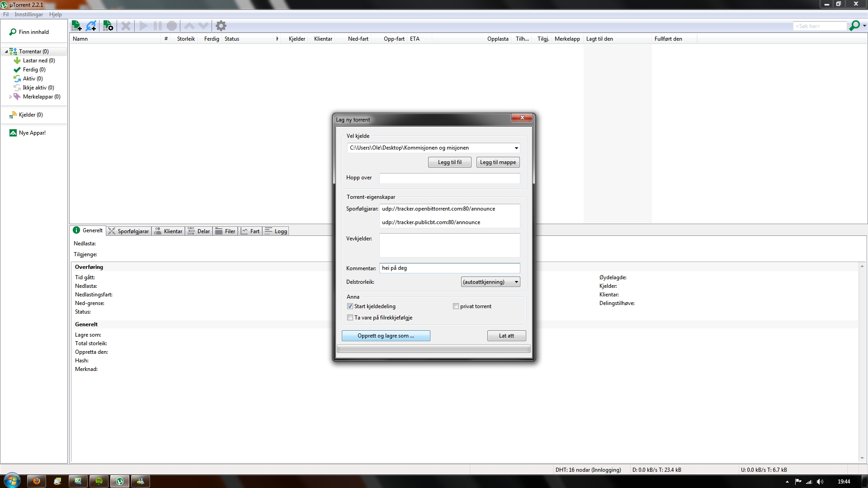Click the volume speaker tray icon
This screenshot has height=488, width=868.
point(820,482)
